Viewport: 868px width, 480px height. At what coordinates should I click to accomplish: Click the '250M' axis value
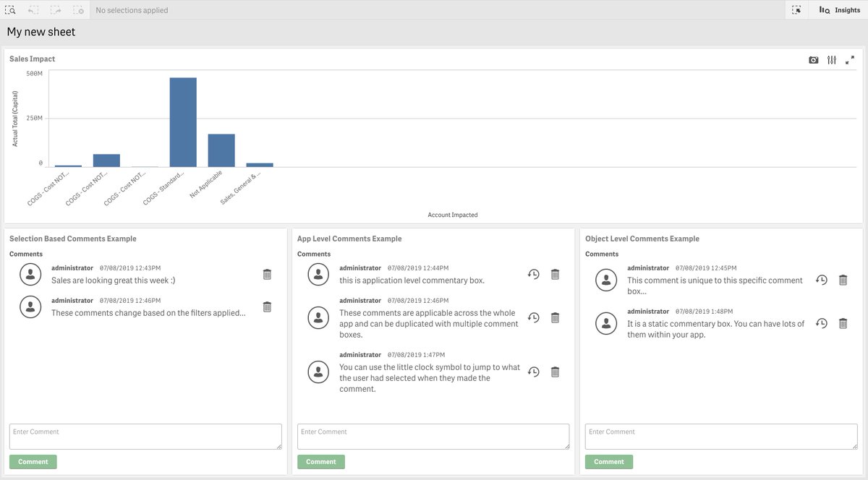tap(35, 119)
